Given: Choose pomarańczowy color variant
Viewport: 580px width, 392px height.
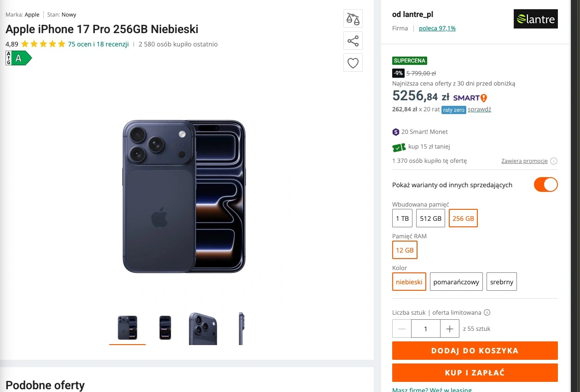Looking at the screenshot, I should pos(456,282).
